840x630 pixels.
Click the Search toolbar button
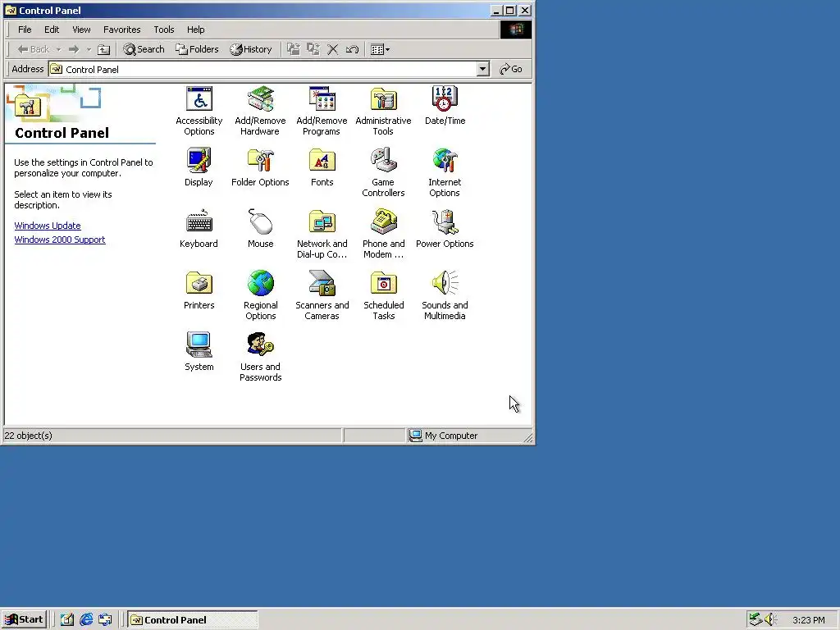coord(144,49)
